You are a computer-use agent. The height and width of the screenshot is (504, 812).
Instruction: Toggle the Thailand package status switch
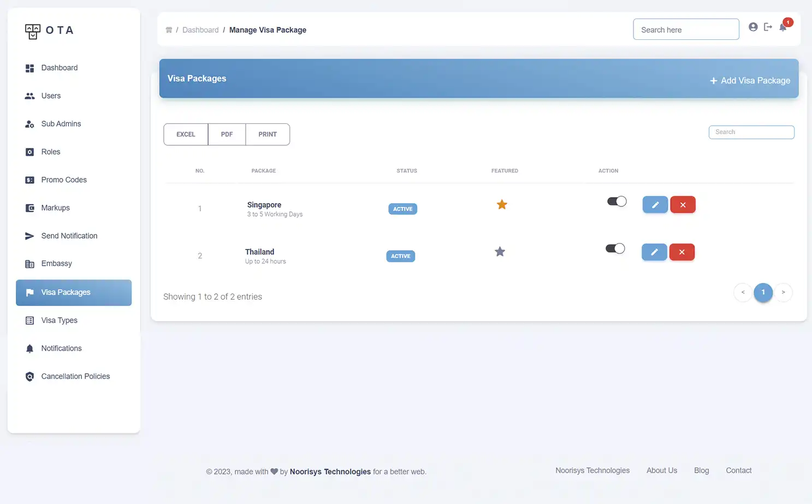coord(615,248)
